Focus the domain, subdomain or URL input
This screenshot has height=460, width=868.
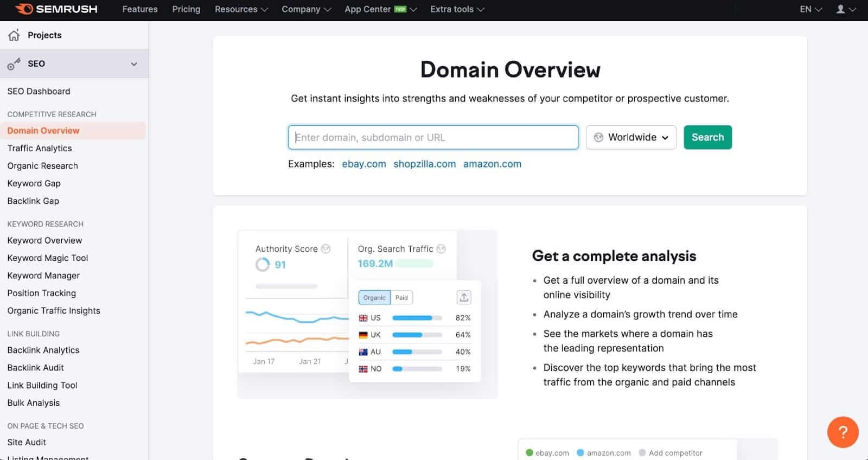click(x=433, y=137)
